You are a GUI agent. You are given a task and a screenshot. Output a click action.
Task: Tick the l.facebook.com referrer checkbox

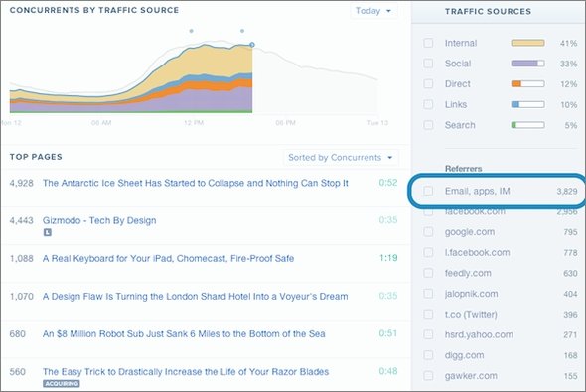(428, 252)
